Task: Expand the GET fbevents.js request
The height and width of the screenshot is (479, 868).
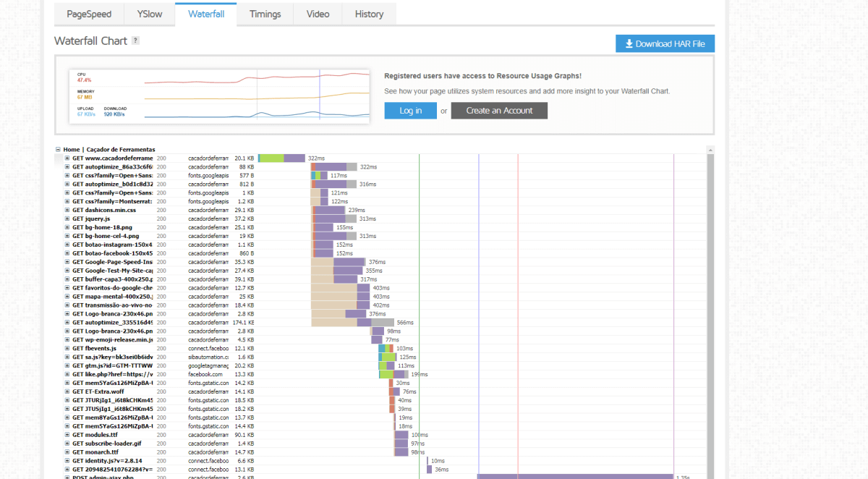Action: [x=67, y=348]
